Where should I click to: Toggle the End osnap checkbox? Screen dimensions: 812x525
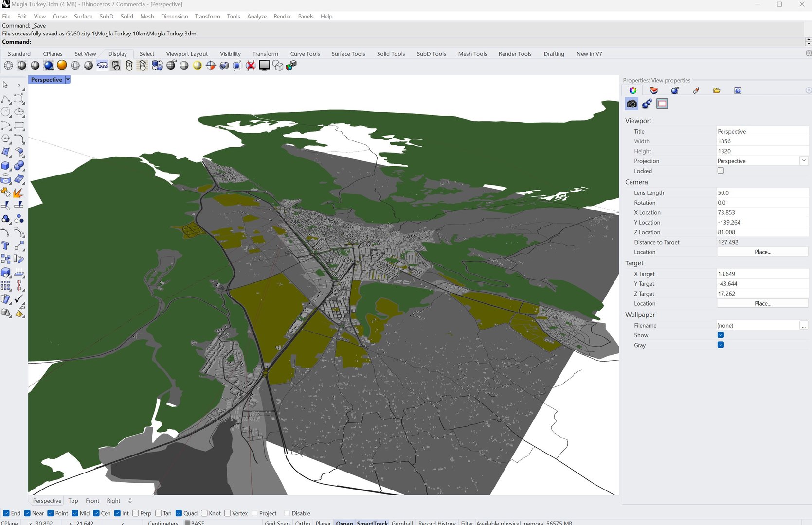pyautogui.click(x=6, y=513)
